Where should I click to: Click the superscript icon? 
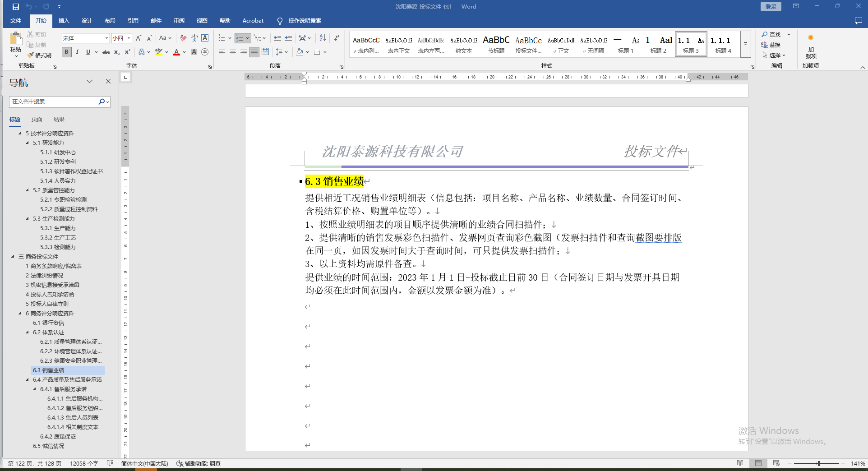128,52
